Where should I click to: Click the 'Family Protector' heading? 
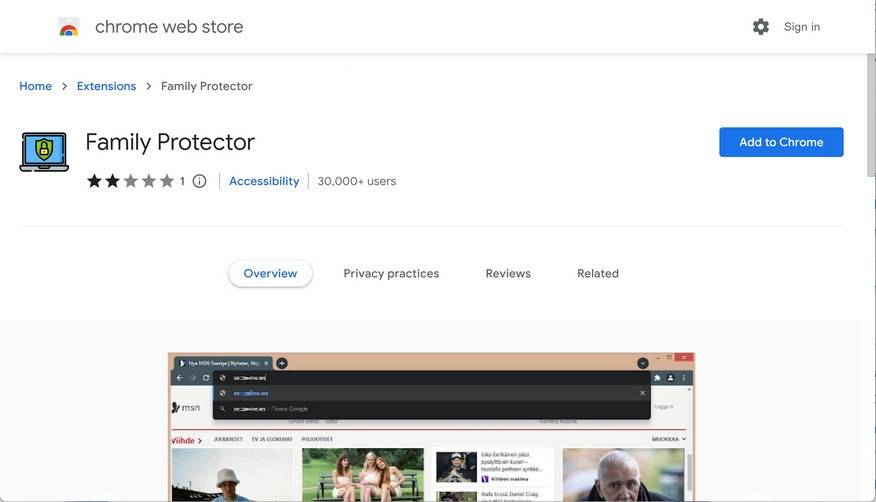tap(170, 142)
